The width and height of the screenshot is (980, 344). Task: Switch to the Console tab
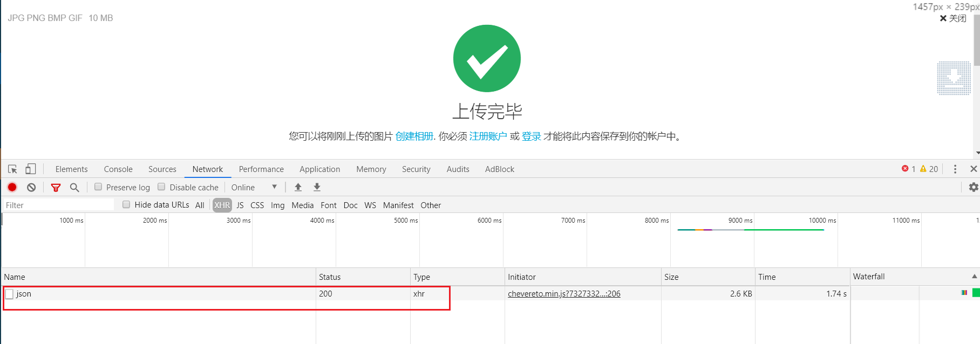pyautogui.click(x=118, y=169)
